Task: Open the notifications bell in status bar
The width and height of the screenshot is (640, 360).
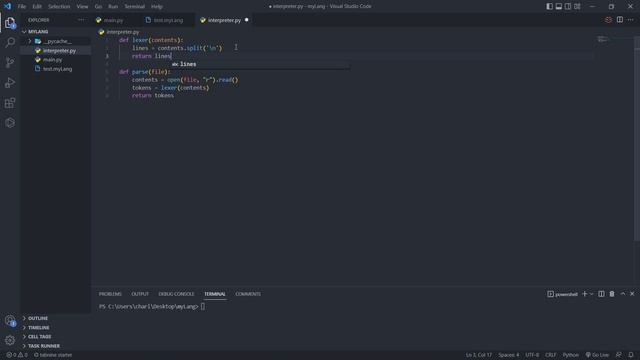Action: (x=631, y=355)
